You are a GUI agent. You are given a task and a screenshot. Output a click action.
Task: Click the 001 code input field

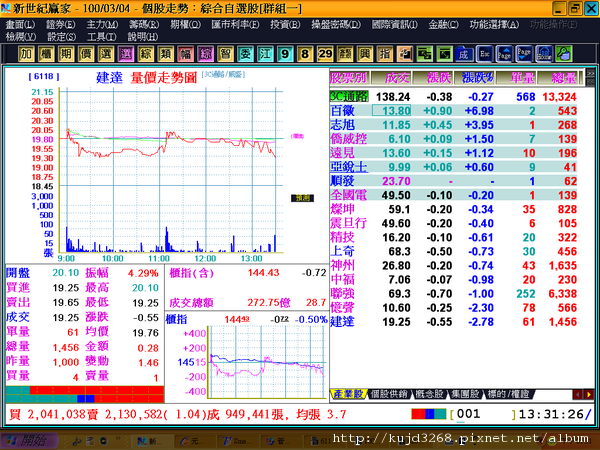pos(483,414)
